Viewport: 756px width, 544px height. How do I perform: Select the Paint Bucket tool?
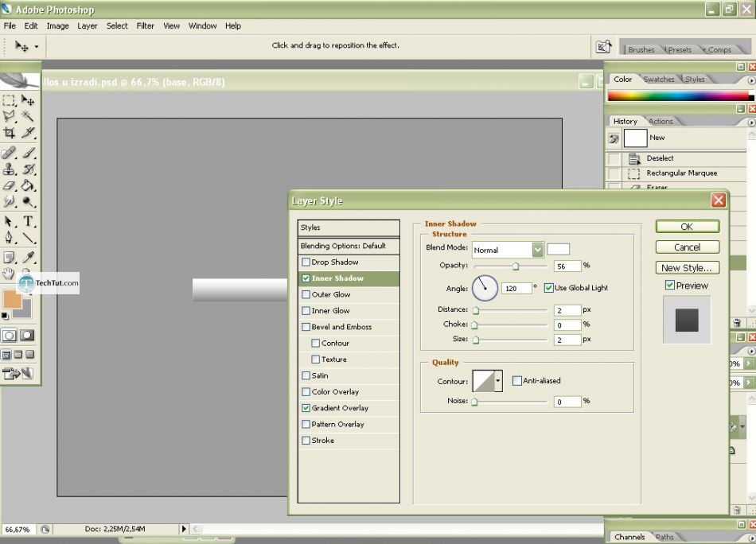28,185
